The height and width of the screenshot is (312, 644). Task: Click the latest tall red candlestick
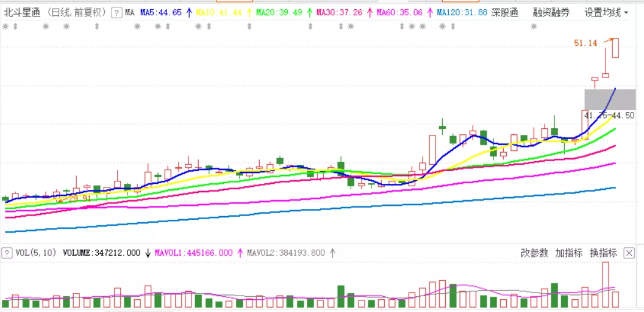click(615, 48)
